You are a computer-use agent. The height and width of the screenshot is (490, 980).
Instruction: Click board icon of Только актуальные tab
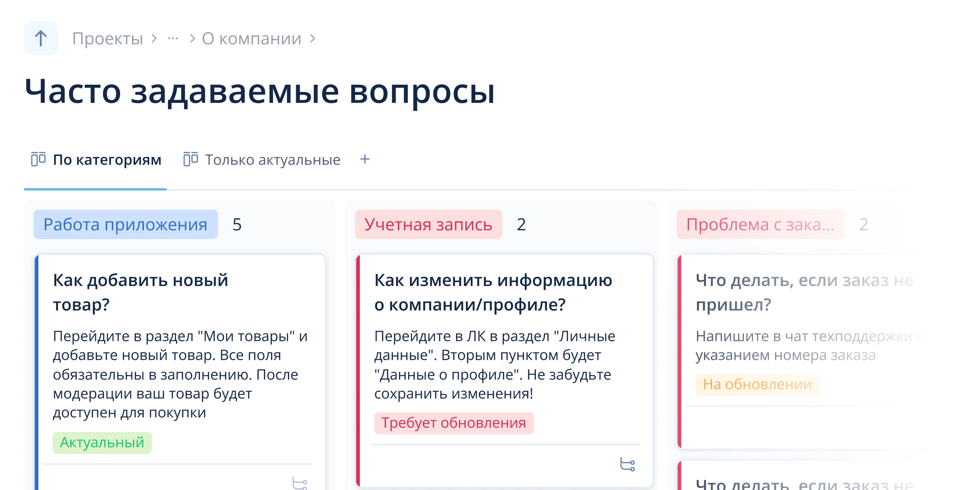[191, 159]
